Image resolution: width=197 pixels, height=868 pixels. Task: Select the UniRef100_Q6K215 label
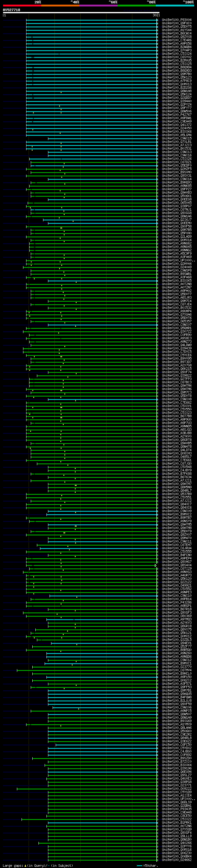point(176,369)
